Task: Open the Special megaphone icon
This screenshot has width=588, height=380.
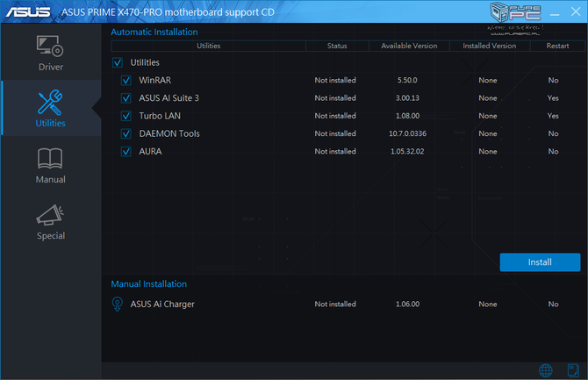Action: click(50, 215)
